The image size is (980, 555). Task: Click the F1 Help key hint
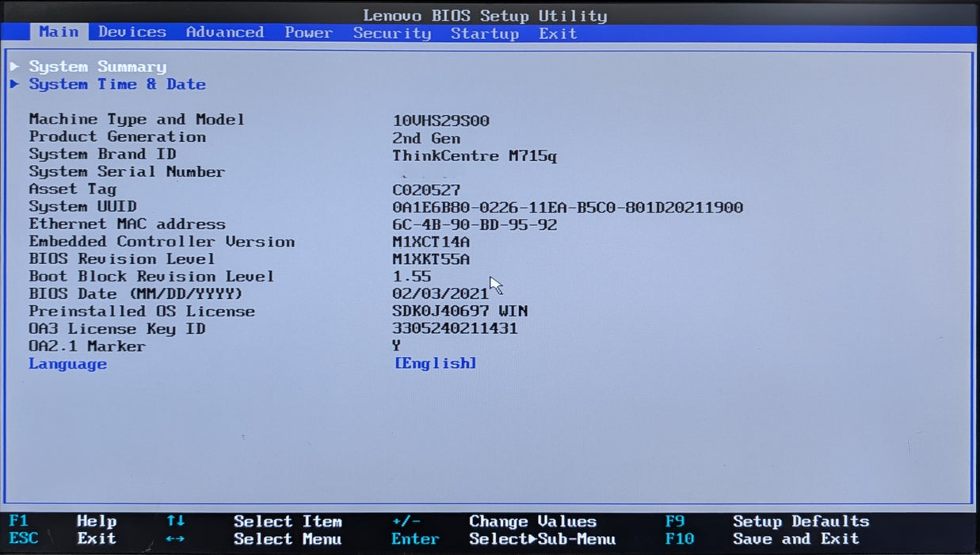coord(63,521)
